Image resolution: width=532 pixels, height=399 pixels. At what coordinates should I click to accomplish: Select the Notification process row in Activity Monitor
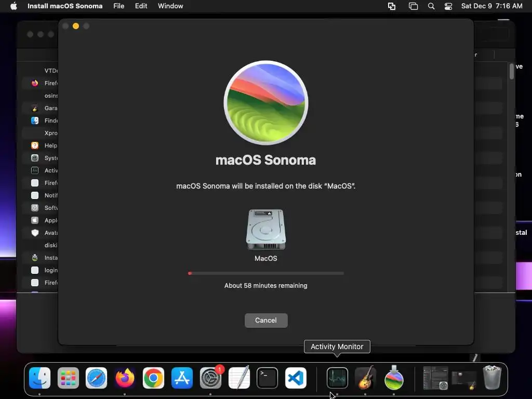pyautogui.click(x=40, y=195)
